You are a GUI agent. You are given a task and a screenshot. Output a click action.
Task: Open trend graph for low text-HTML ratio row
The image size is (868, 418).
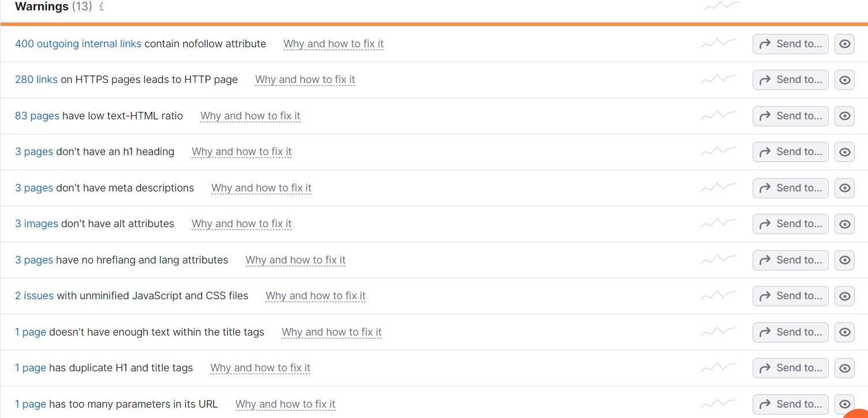[718, 116]
